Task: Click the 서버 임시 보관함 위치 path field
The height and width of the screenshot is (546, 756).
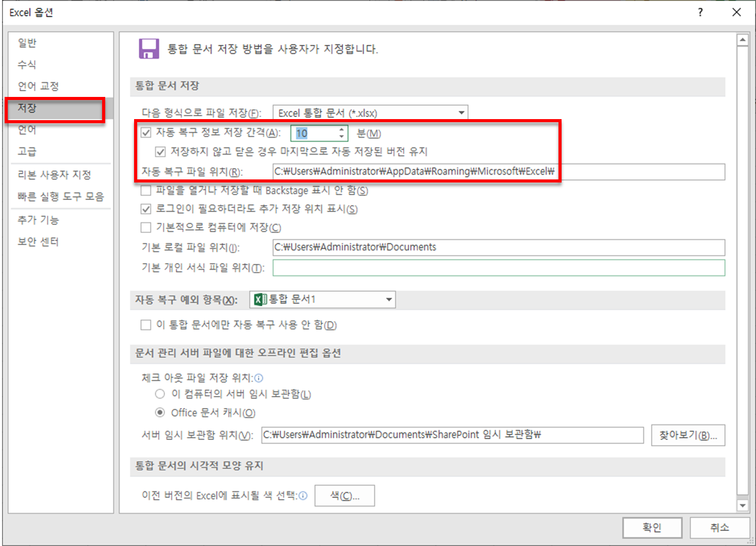Action: click(452, 435)
